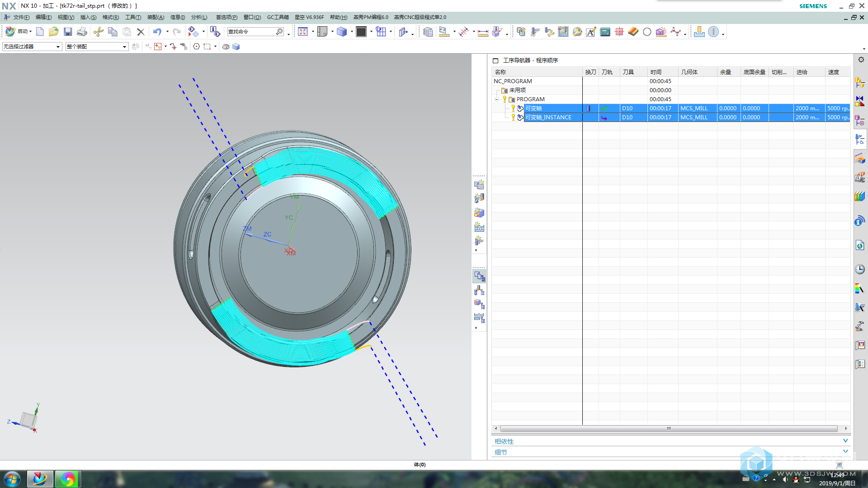This screenshot has height=488, width=868.
Task: Open the 帮助(H) menu
Action: pyautogui.click(x=338, y=17)
